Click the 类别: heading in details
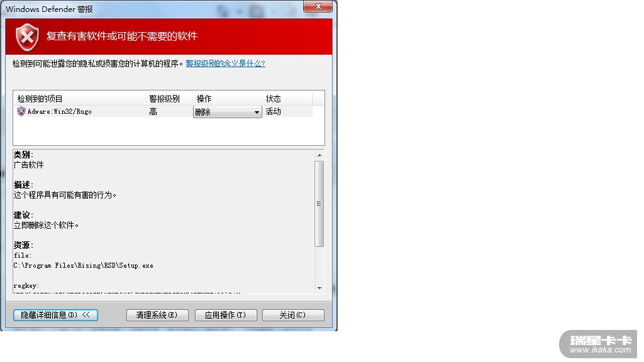Viewport: 644px width, 362px height. tap(23, 155)
